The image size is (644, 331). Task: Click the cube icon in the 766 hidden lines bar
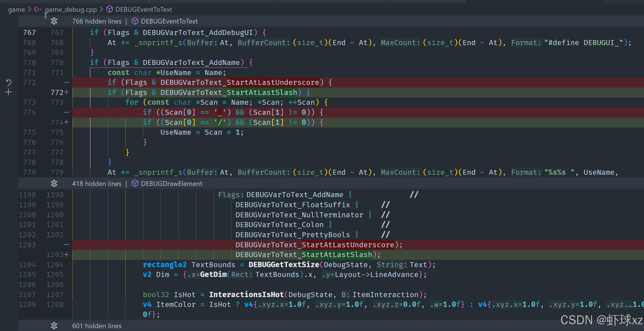(135, 21)
